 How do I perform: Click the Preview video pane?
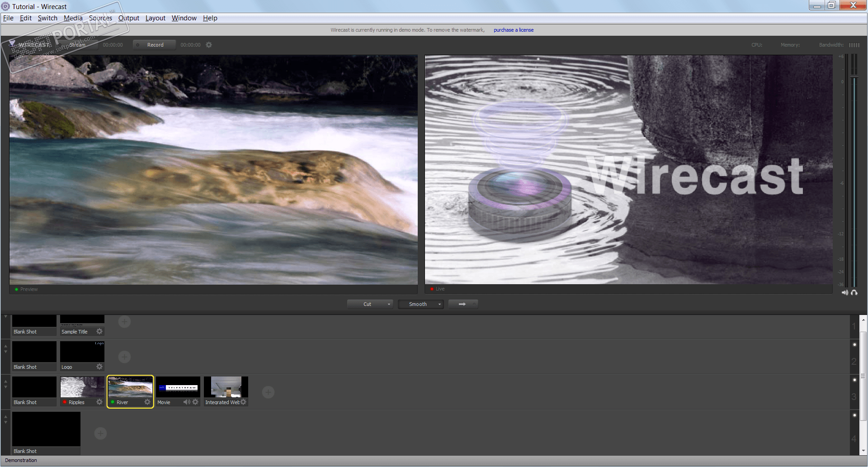point(213,170)
